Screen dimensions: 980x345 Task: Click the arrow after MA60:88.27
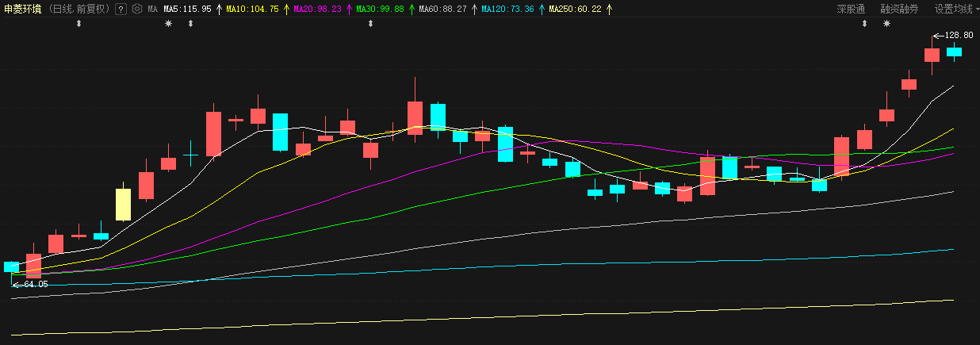click(474, 10)
